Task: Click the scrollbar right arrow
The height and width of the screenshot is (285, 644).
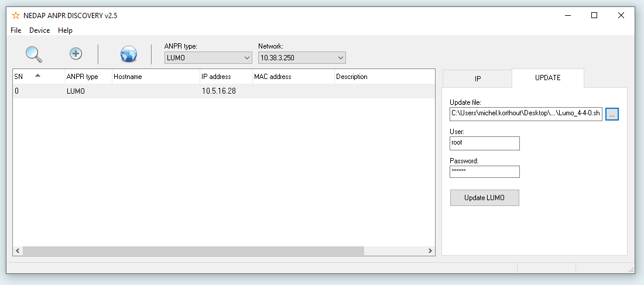Action: pyautogui.click(x=430, y=250)
